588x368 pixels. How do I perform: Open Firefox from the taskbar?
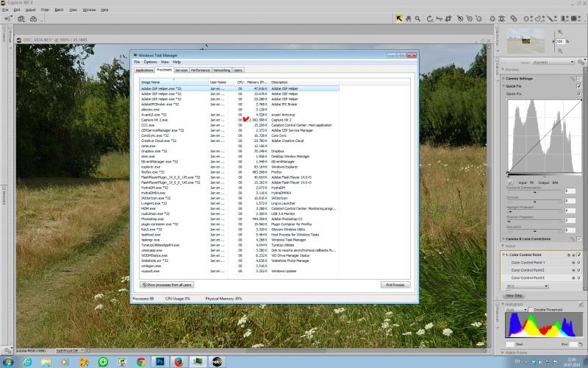179,361
